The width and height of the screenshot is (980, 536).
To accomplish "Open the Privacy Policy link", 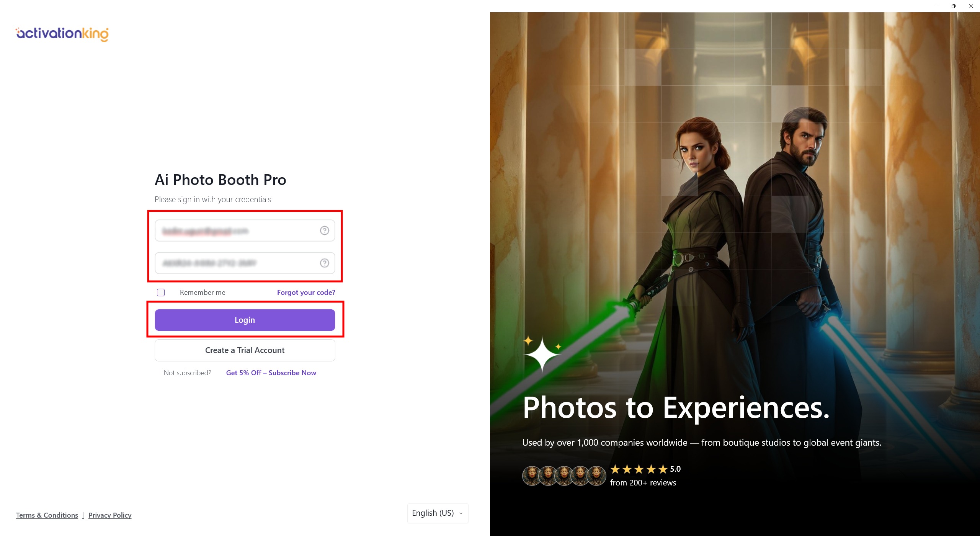I will [110, 515].
